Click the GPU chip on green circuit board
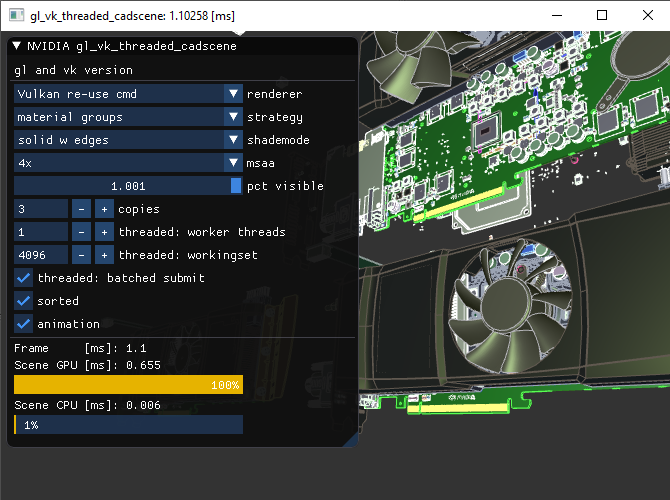Viewport: 670px width, 500px height. (485, 131)
